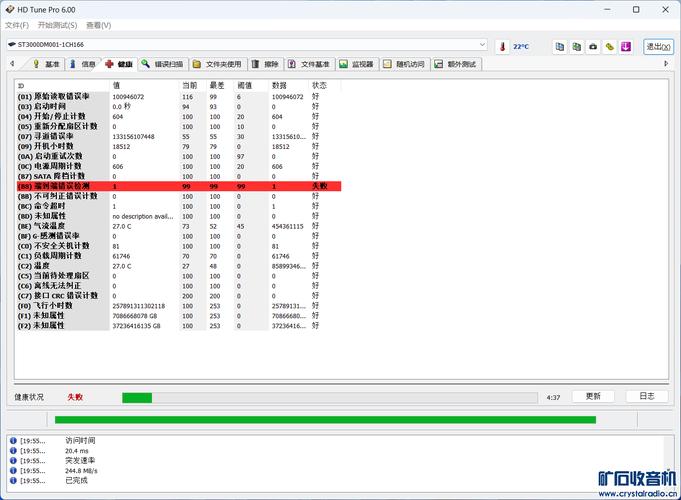Select the (03) 启动时间 row
Viewport: 681px width, 500px height.
pyautogui.click(x=179, y=106)
